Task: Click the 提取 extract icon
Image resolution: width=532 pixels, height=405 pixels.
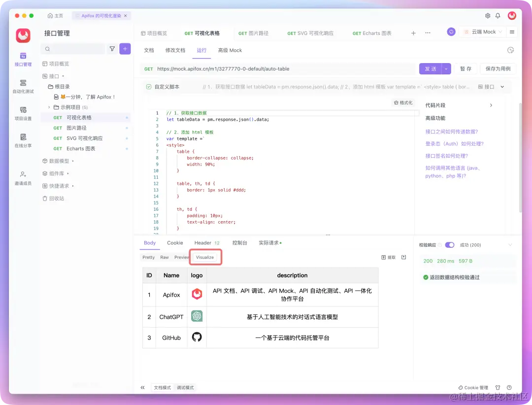Action: click(389, 257)
